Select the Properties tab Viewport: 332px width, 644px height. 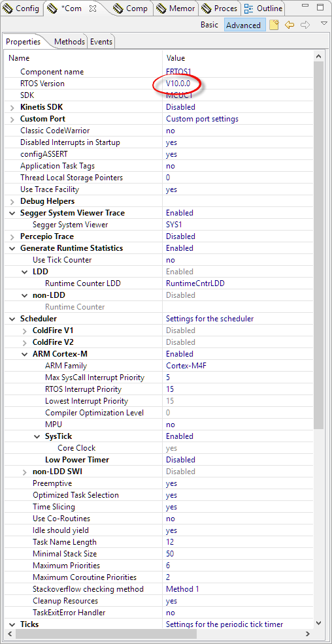23,42
